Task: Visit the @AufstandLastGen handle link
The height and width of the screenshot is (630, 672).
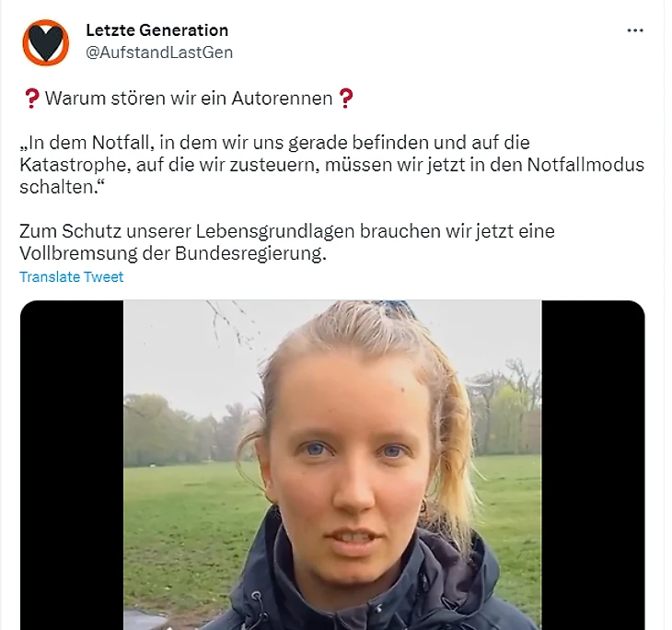Action: coord(159,52)
